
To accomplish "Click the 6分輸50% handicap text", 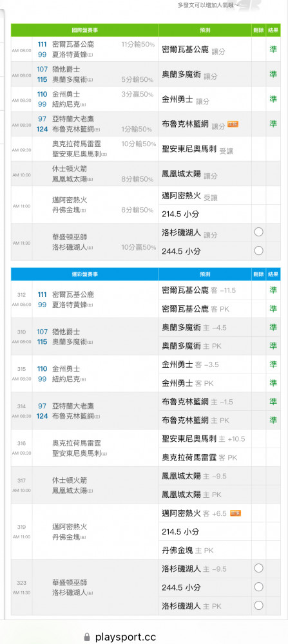I will [x=138, y=209].
